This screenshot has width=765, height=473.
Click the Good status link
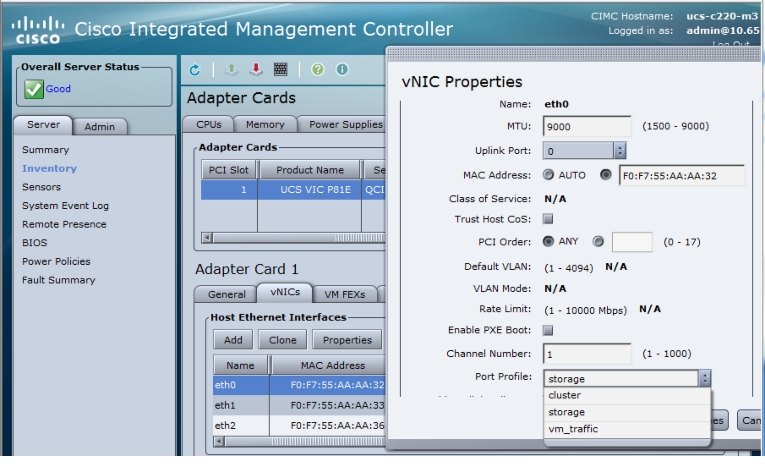pyautogui.click(x=58, y=89)
